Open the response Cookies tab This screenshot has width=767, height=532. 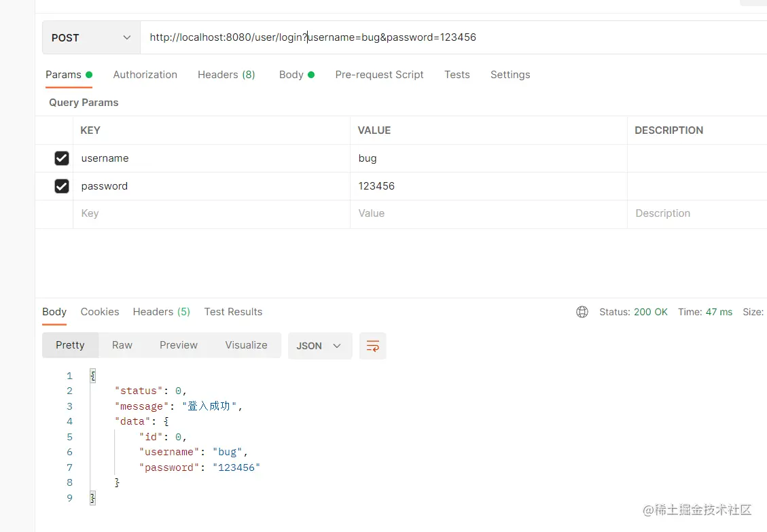click(100, 312)
